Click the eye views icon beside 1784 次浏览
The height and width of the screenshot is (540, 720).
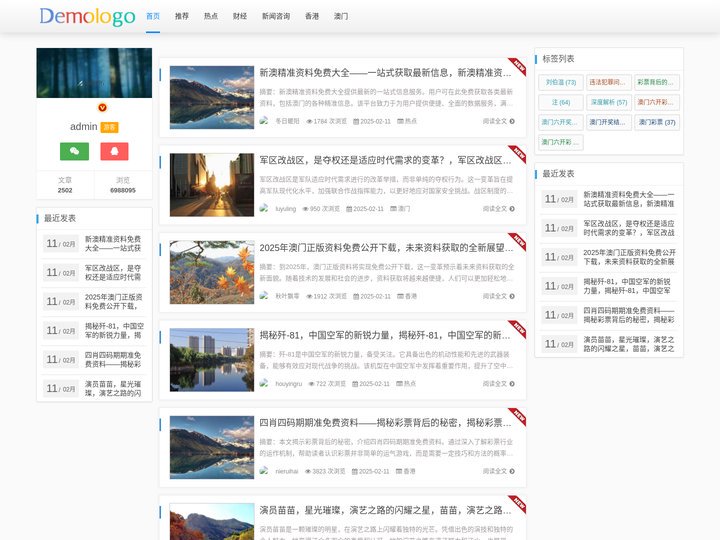tap(309, 121)
